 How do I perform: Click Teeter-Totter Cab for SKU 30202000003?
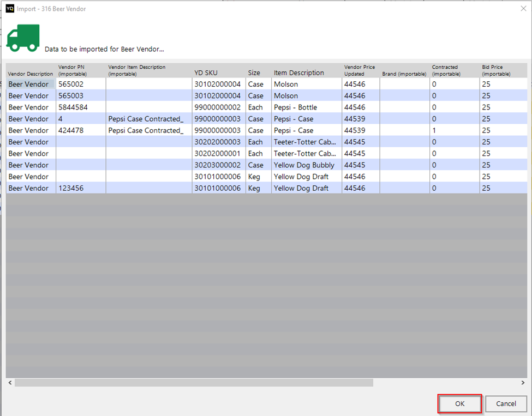307,142
